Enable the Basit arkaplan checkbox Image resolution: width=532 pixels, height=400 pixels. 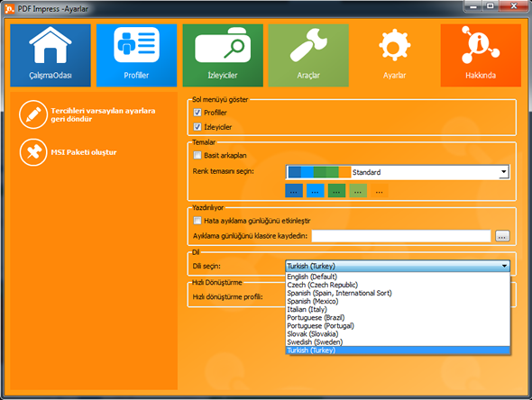(x=197, y=155)
